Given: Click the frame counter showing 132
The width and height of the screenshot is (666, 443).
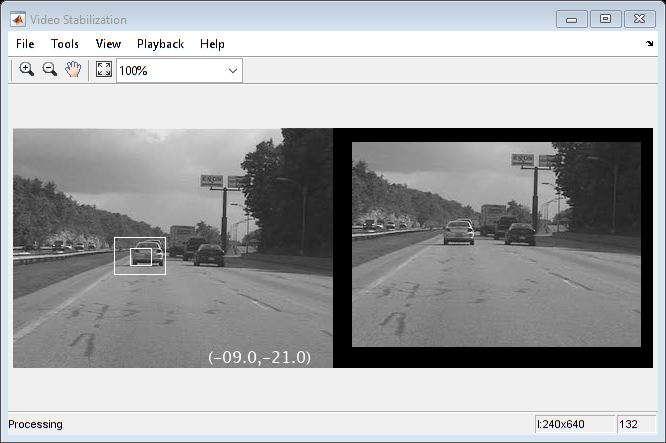Looking at the screenshot, I should tap(635, 424).
